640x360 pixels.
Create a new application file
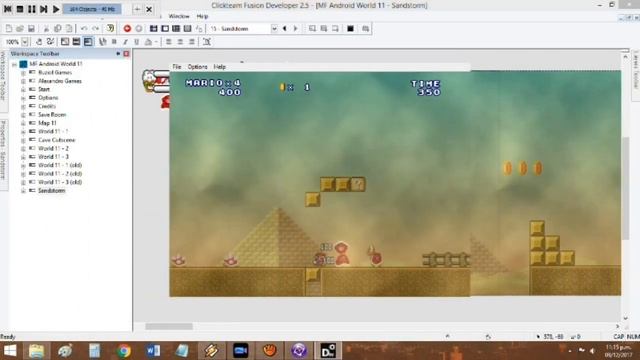(x=9, y=29)
